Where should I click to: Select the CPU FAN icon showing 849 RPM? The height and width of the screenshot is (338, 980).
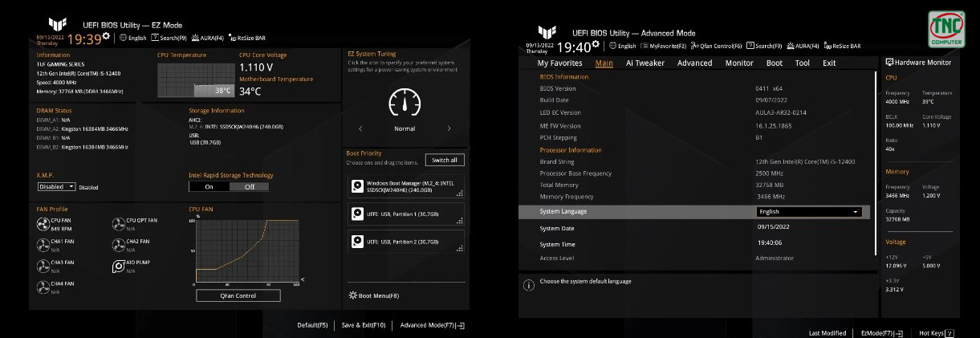(x=43, y=224)
